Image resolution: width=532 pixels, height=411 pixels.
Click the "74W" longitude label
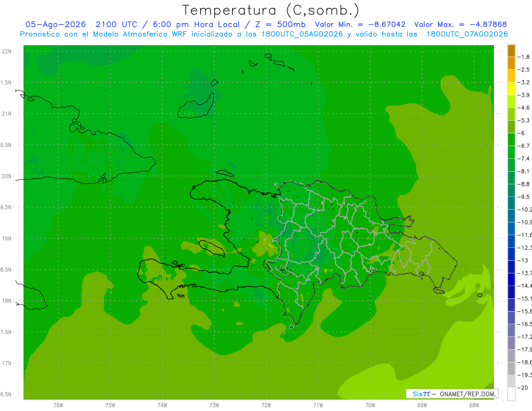click(162, 405)
